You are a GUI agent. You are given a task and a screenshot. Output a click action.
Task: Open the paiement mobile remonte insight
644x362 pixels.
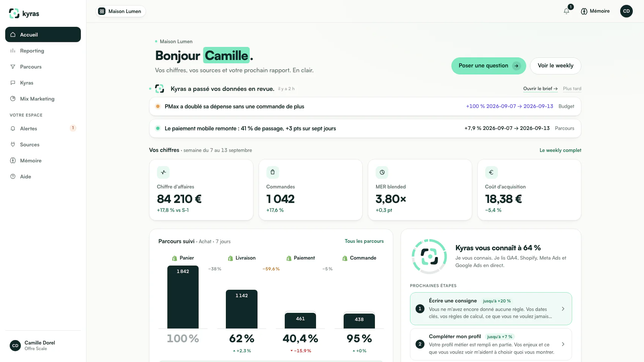pos(365,128)
